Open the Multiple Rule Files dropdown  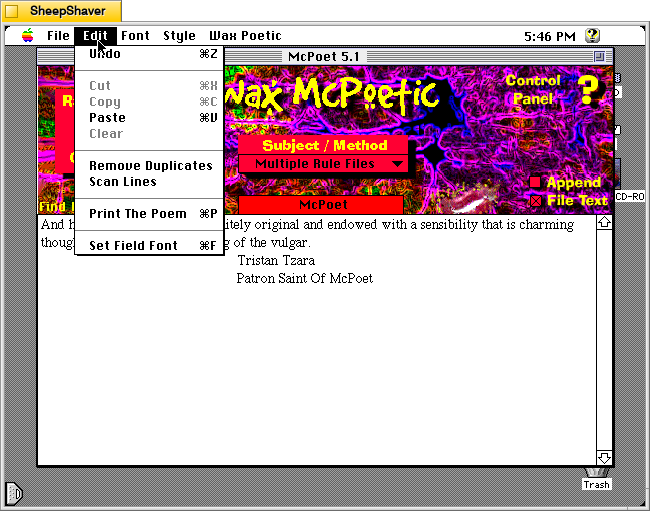(x=323, y=164)
